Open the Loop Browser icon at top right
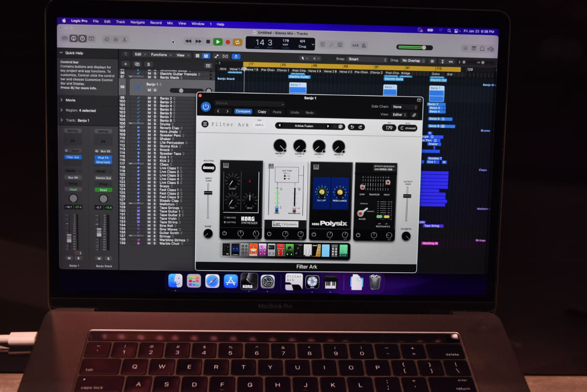This screenshot has width=587, height=392. coord(482,48)
